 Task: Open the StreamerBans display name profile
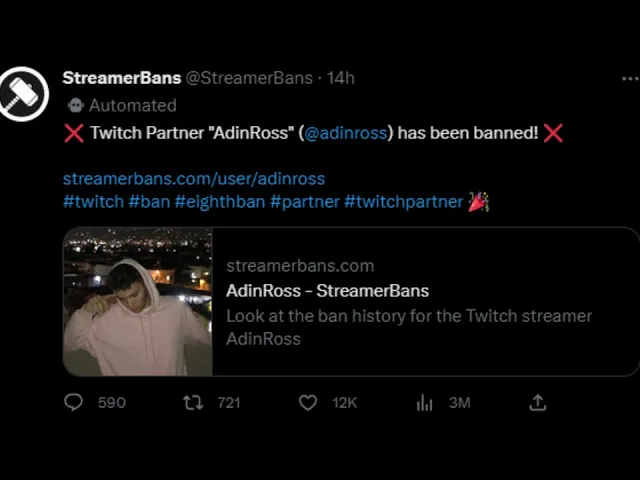click(122, 78)
